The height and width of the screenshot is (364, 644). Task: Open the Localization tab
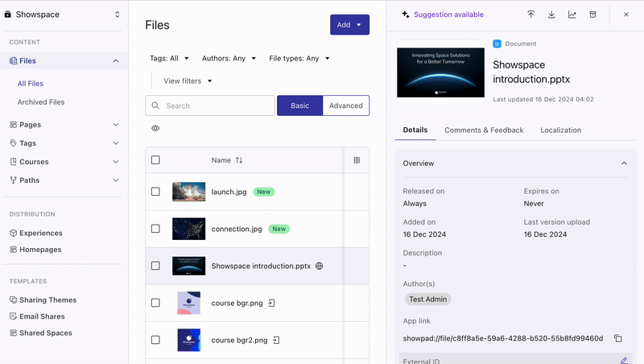(560, 130)
